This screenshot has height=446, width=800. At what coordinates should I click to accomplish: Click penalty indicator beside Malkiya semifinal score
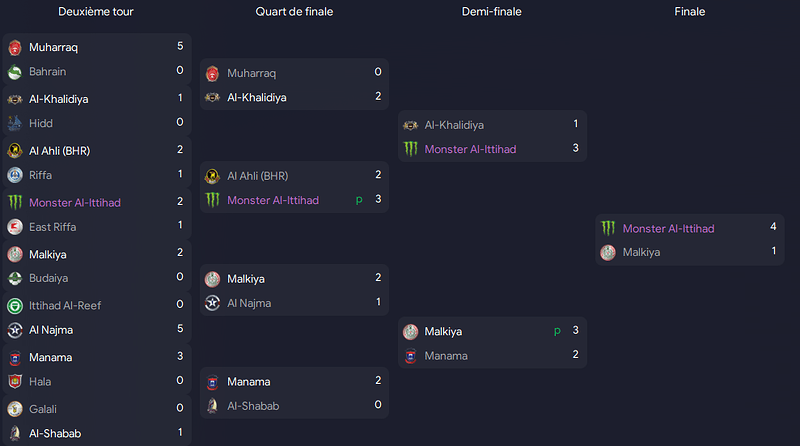click(x=557, y=332)
